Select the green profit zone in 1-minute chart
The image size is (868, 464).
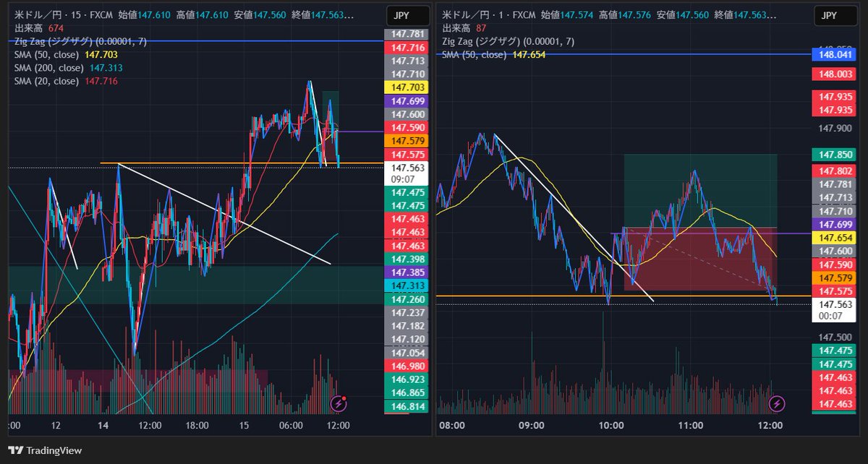click(x=700, y=191)
